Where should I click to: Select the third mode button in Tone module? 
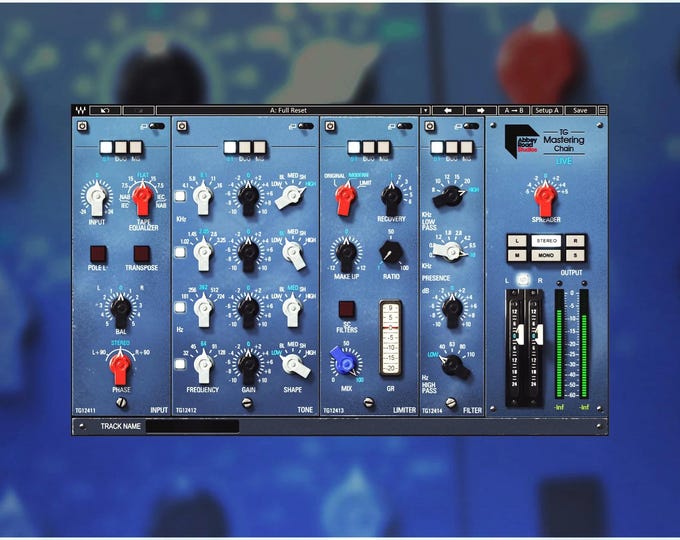(x=260, y=147)
